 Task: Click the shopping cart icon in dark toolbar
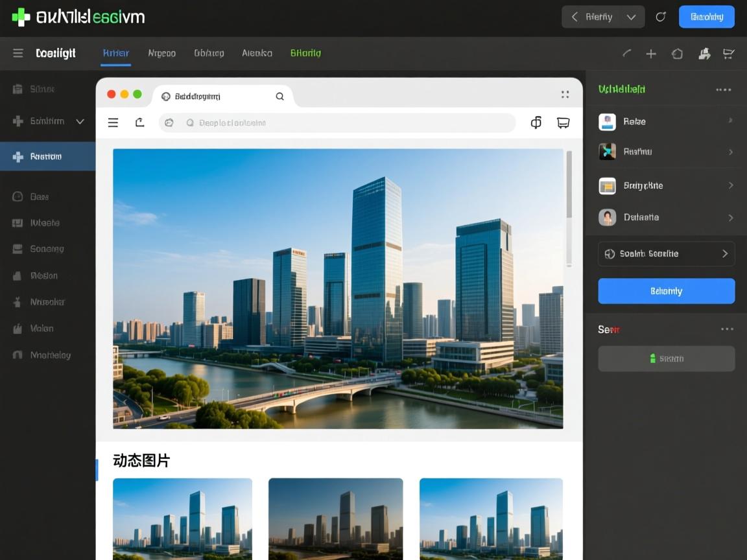point(729,54)
